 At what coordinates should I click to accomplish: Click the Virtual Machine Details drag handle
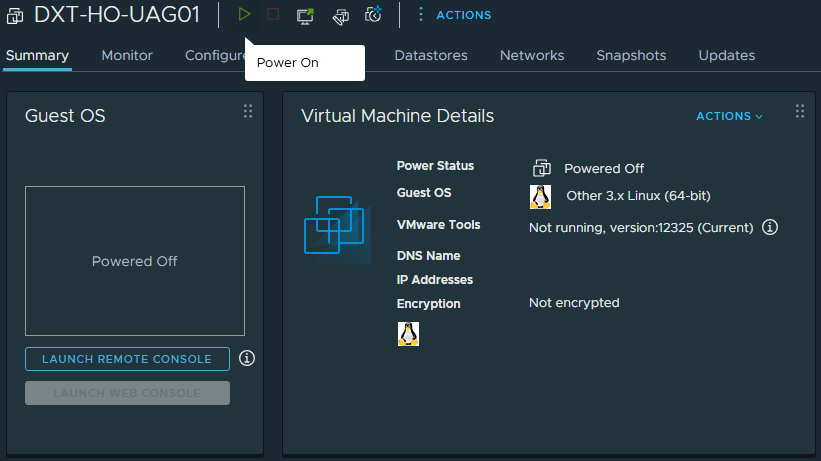pyautogui.click(x=799, y=111)
